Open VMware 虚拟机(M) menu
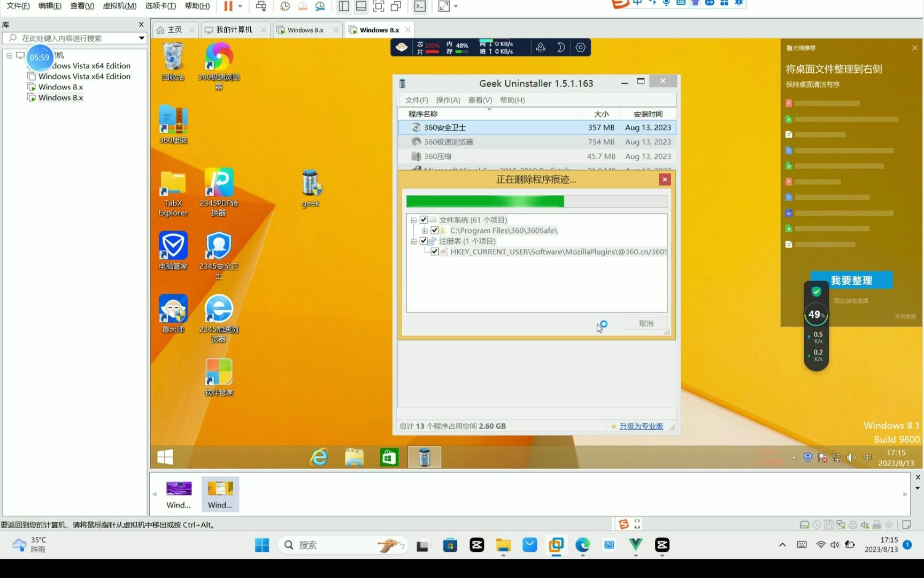This screenshot has height=578, width=924. (x=119, y=6)
